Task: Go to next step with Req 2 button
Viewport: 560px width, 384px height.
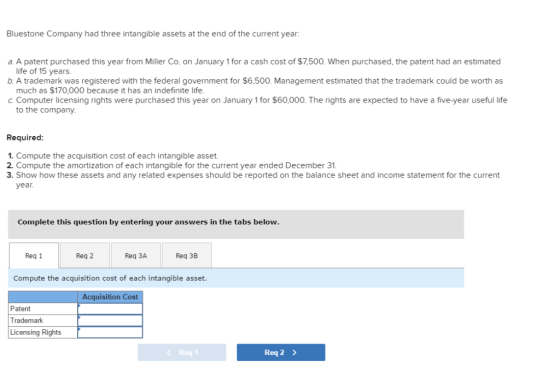Action: (281, 352)
